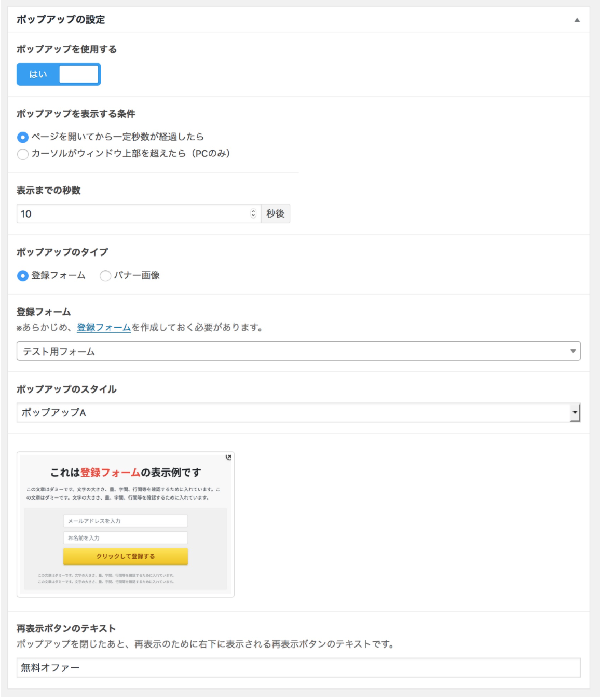Click the ポップアップの設定 panel header title

(x=61, y=20)
